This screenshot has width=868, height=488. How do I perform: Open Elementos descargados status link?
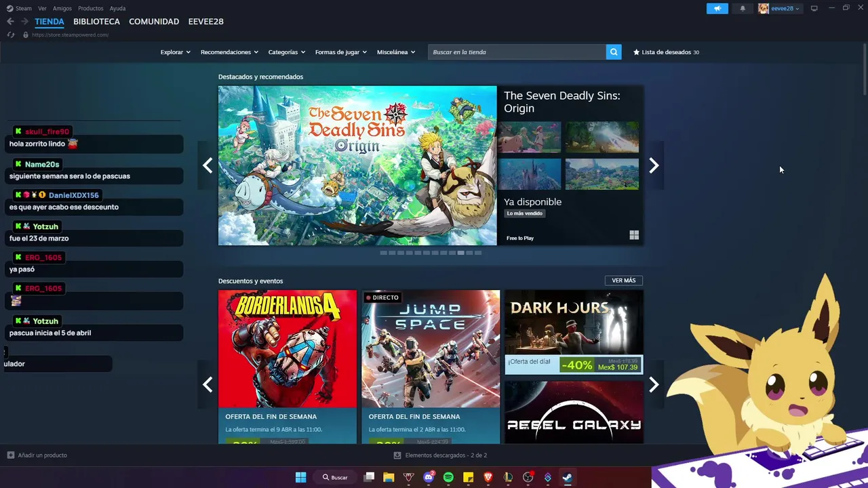pos(441,455)
